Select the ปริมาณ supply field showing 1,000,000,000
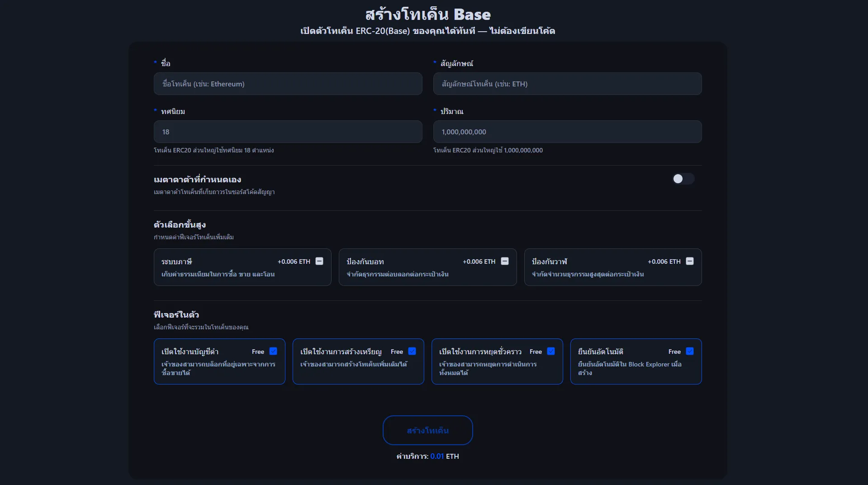The width and height of the screenshot is (868, 485). tap(567, 132)
